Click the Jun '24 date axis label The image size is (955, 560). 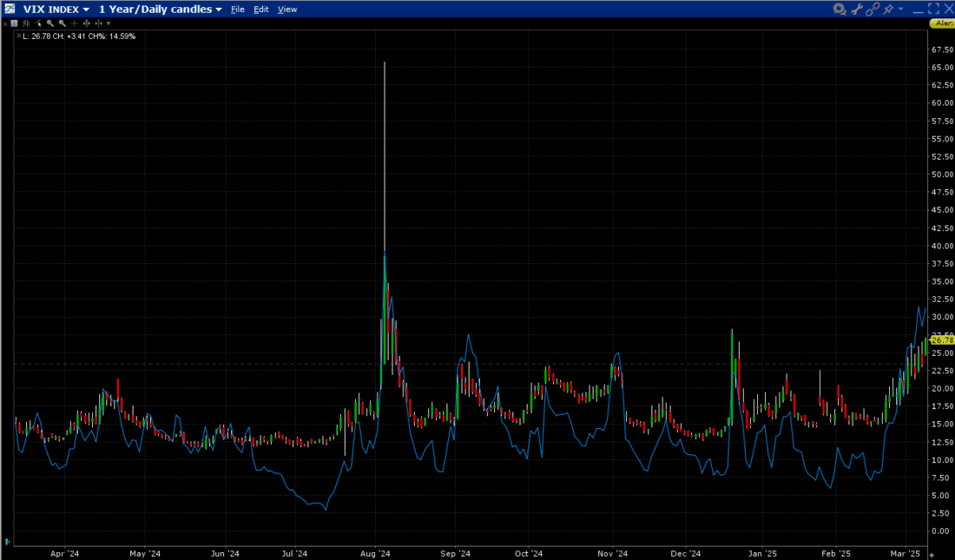pos(226,554)
